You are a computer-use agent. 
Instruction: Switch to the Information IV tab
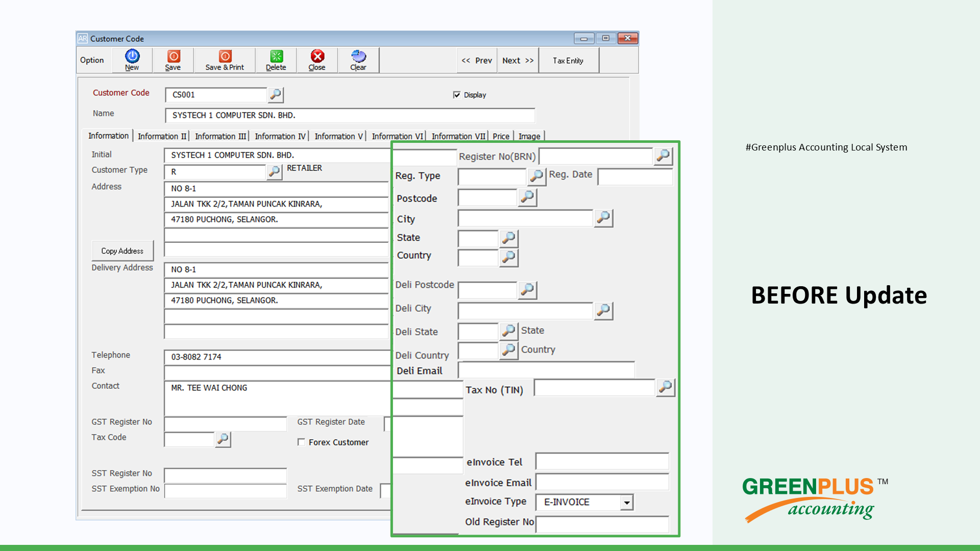(280, 136)
